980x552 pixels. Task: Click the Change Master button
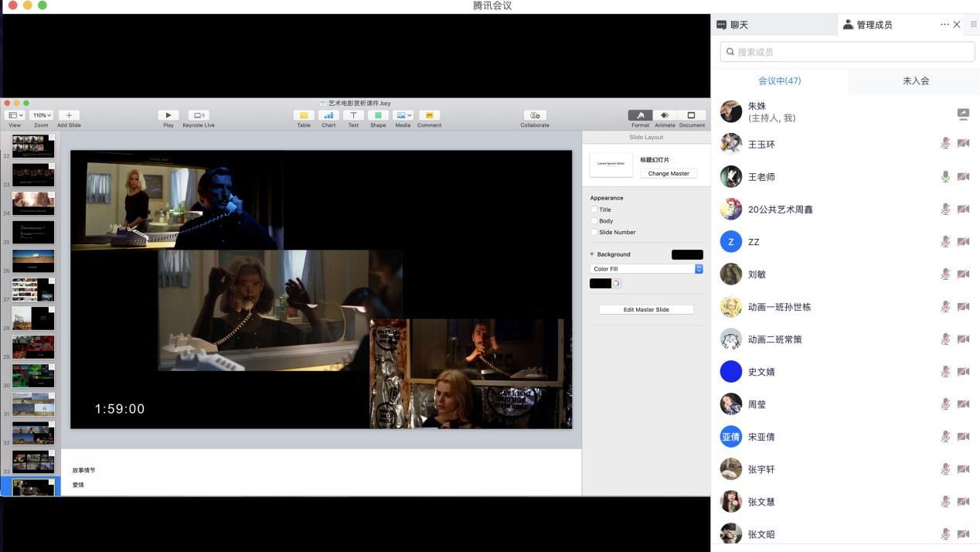click(669, 173)
